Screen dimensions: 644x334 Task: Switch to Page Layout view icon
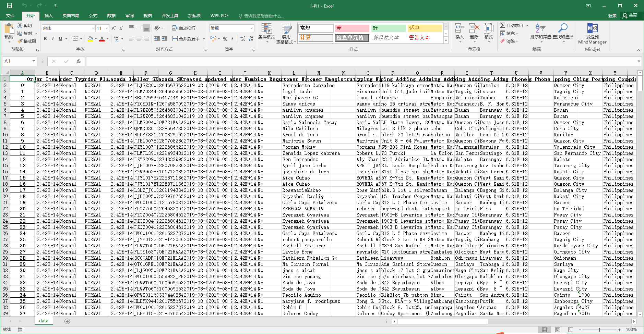click(557, 330)
